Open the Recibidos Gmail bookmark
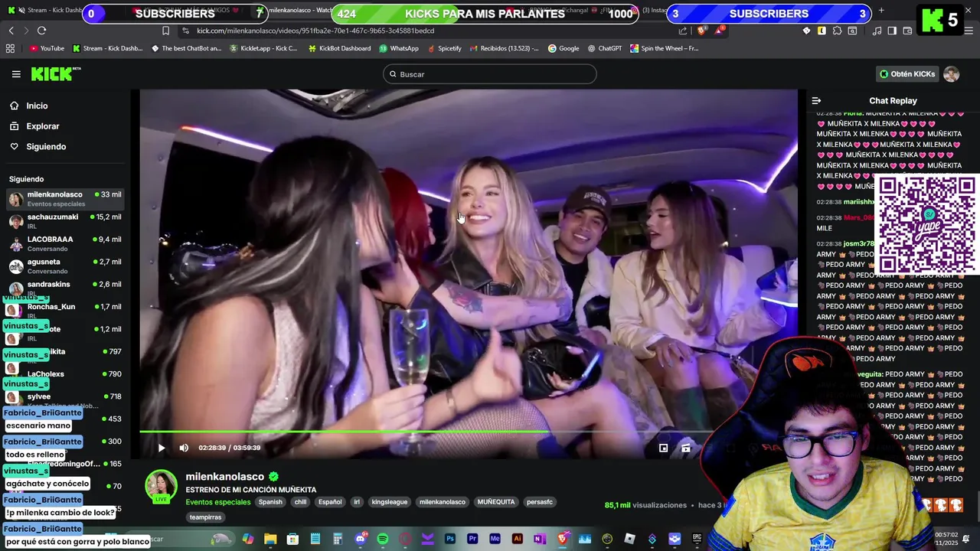The image size is (980, 551). 504,48
